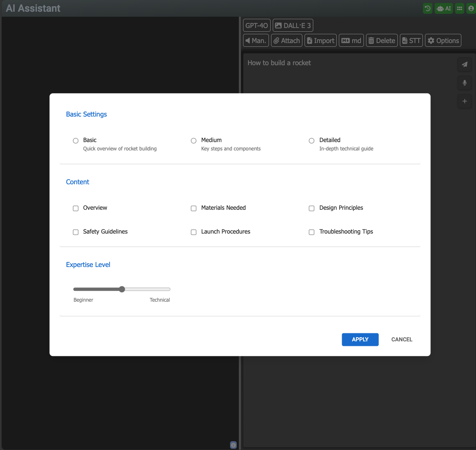This screenshot has height=450, width=476.
Task: Click 'Key steps and components' text
Action: tap(231, 149)
